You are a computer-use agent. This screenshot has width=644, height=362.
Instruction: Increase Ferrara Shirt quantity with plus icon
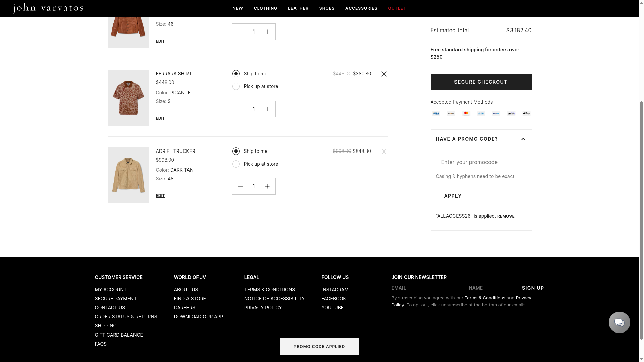coord(267,109)
